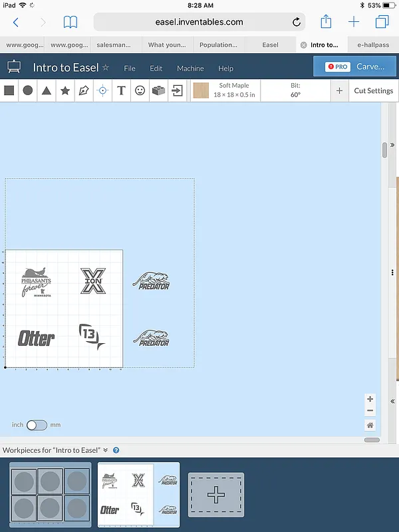This screenshot has height=532, width=399.
Task: Open Cut Settings
Action: tap(373, 91)
